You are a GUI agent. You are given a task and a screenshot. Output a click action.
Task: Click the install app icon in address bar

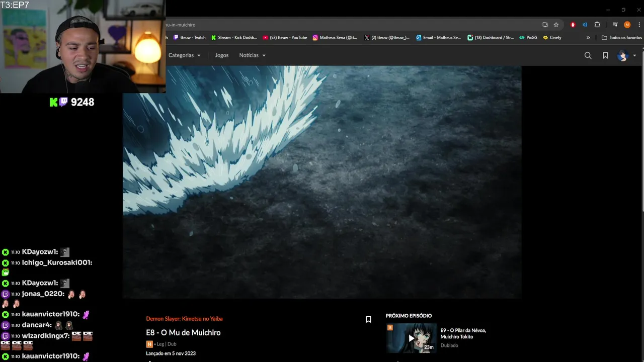545,25
